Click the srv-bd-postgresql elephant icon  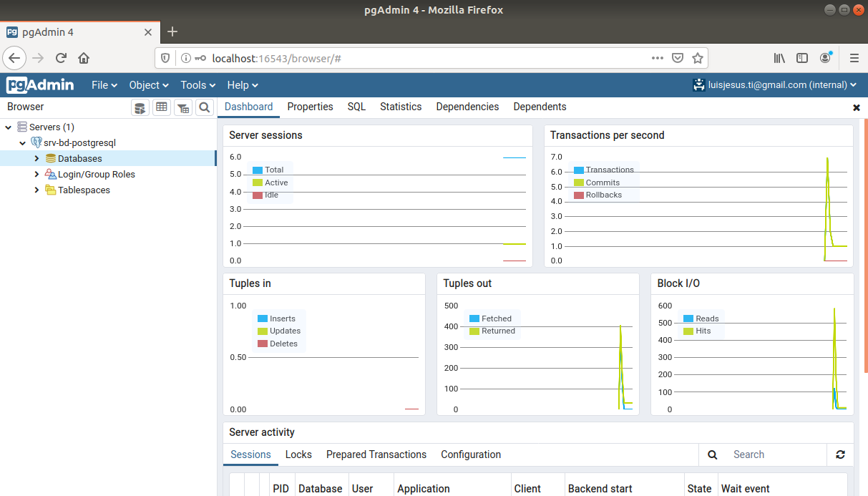coord(36,142)
